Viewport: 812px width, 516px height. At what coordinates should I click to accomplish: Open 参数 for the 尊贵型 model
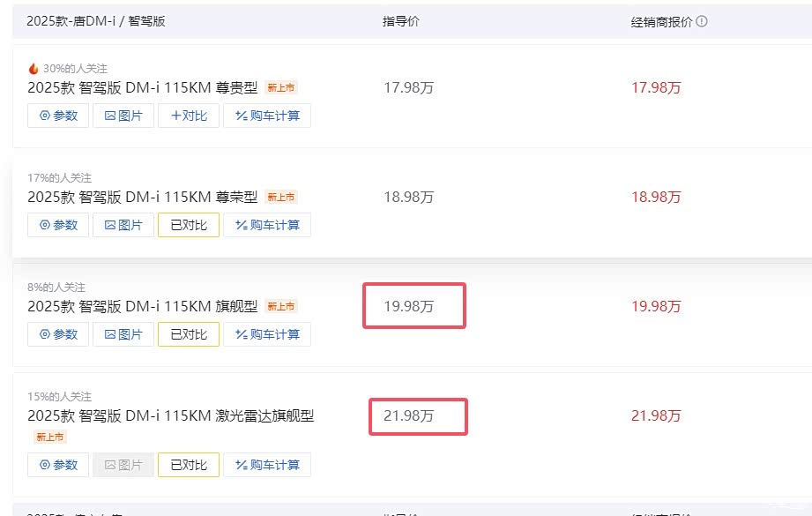click(x=58, y=116)
